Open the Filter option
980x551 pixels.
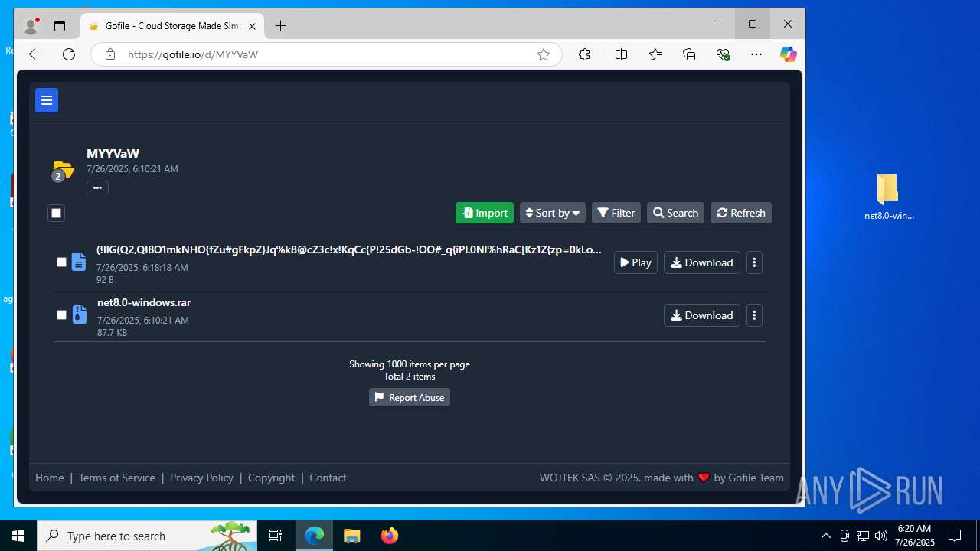coord(616,213)
